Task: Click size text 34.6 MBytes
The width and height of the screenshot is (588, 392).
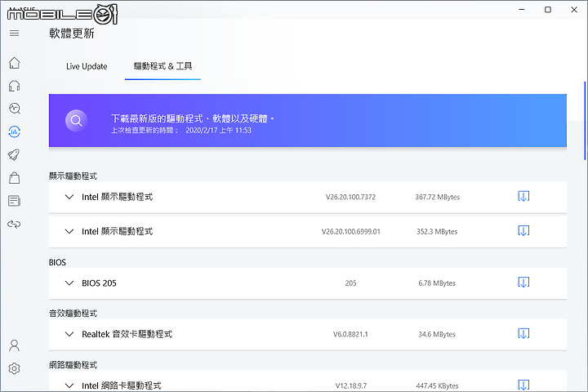Action: [x=437, y=334]
